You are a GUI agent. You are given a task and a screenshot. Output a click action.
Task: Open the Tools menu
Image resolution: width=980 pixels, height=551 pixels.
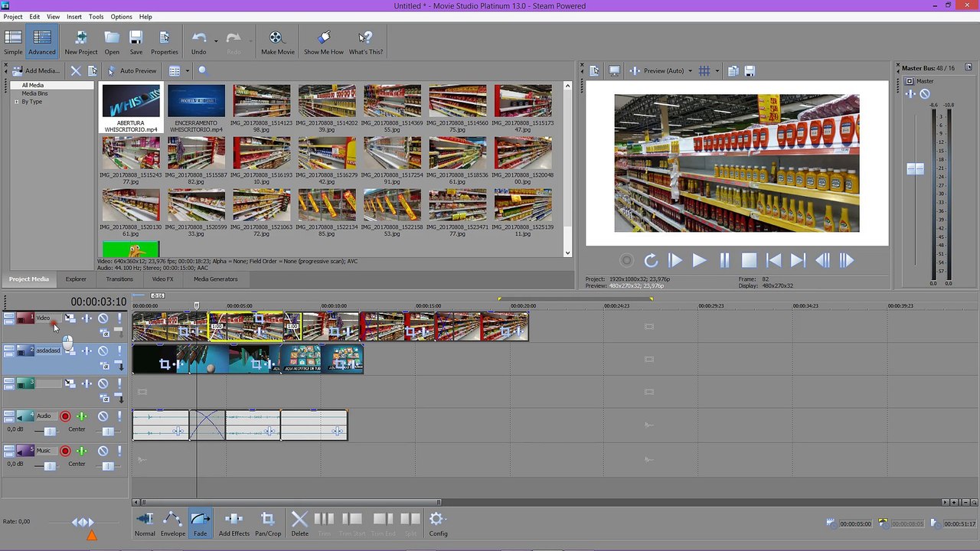point(96,17)
